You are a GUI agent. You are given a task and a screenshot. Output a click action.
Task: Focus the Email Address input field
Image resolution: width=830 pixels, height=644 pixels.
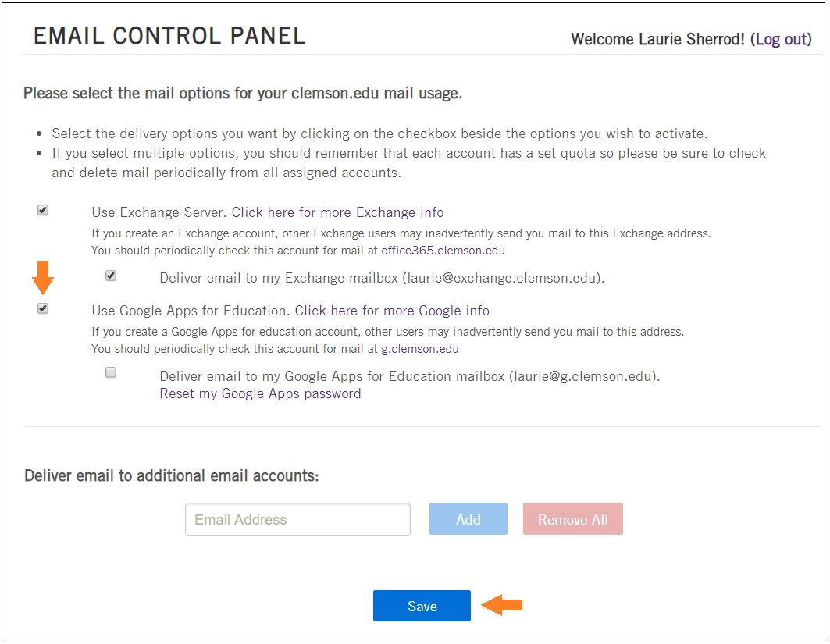click(297, 520)
